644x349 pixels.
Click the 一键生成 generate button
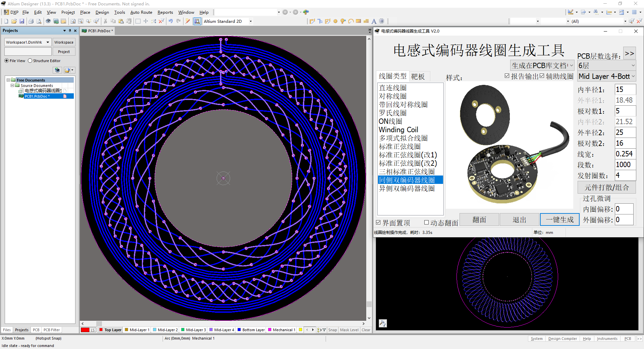point(560,220)
